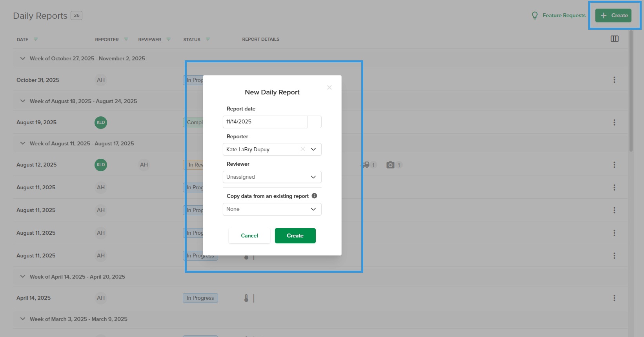The width and height of the screenshot is (644, 337).
Task: Open the REPORTER column filter icon
Action: pos(126,39)
